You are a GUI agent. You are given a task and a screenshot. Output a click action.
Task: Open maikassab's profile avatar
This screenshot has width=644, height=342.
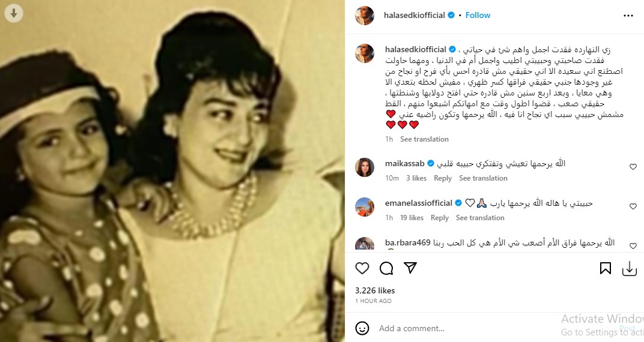click(365, 167)
